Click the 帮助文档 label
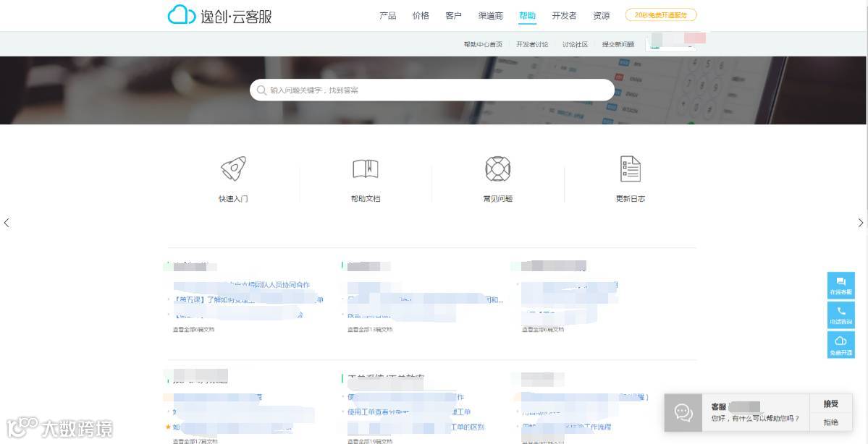The height and width of the screenshot is (444, 868). pyautogui.click(x=366, y=199)
